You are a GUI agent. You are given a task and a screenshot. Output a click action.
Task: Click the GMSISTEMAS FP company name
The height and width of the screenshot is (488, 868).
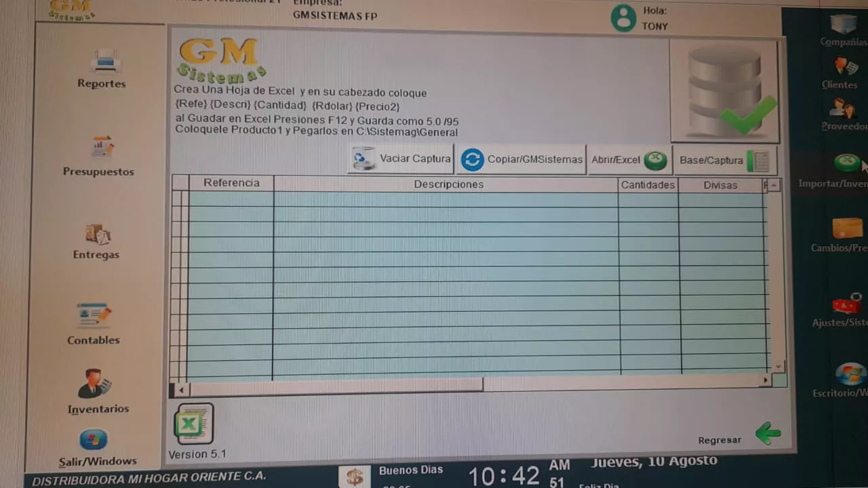[x=335, y=16]
